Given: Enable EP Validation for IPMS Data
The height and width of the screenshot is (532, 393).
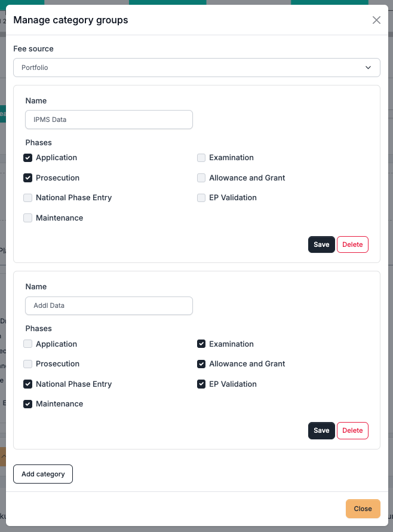Looking at the screenshot, I should coord(201,197).
